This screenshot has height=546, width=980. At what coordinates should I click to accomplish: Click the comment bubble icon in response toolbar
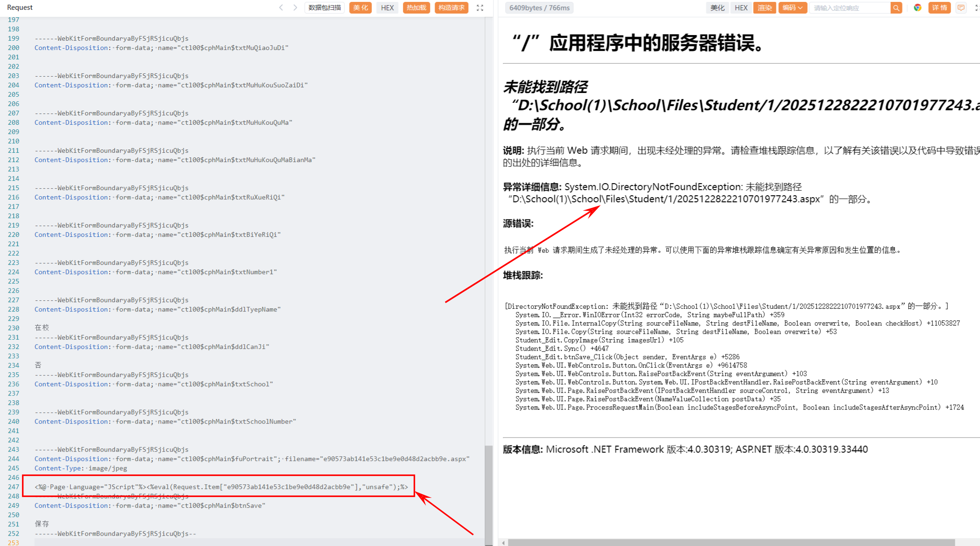pos(961,8)
